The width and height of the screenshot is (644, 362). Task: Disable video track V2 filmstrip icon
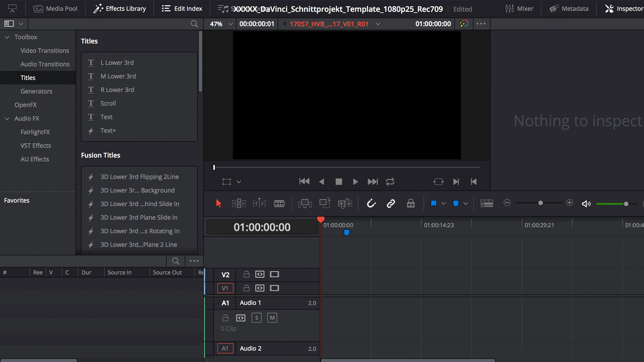[x=274, y=274]
